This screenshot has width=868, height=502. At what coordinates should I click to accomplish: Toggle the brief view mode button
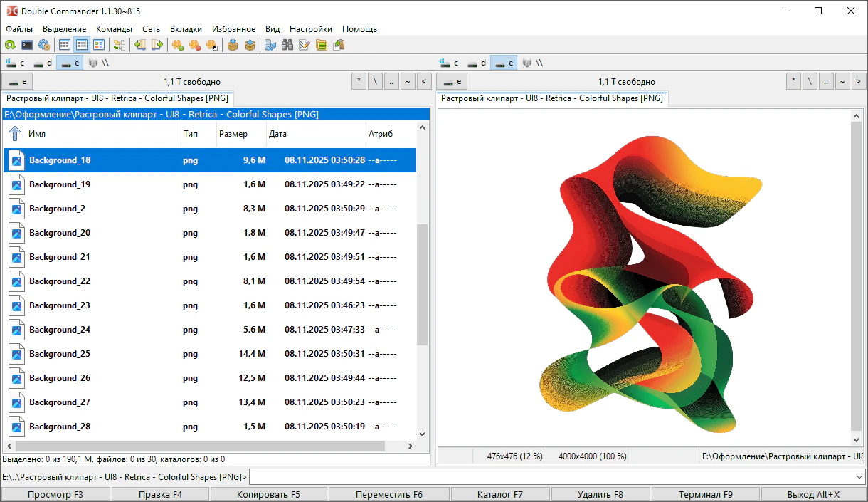pyautogui.click(x=65, y=45)
